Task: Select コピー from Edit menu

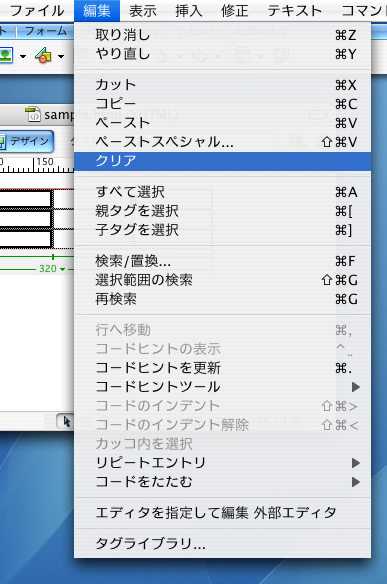Action: coord(222,104)
